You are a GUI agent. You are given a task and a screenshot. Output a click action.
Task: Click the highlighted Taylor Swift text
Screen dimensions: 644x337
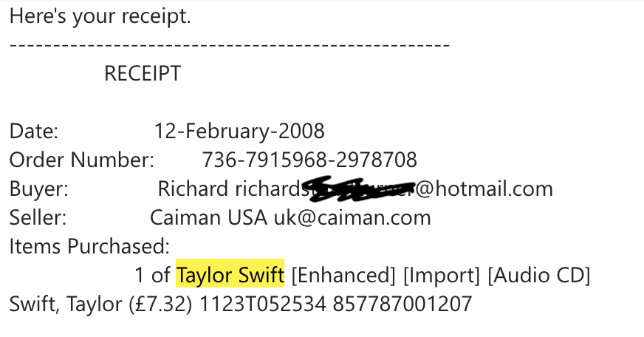(x=230, y=276)
